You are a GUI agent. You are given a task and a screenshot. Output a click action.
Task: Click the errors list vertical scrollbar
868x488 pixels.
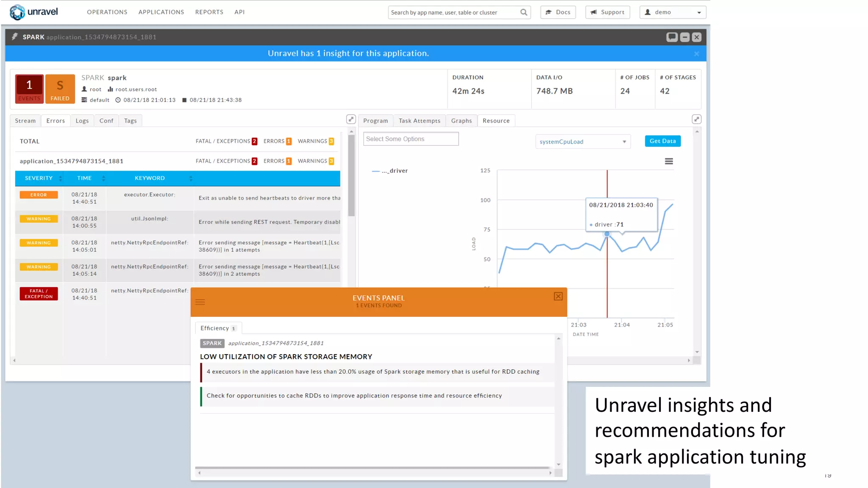(x=351, y=175)
